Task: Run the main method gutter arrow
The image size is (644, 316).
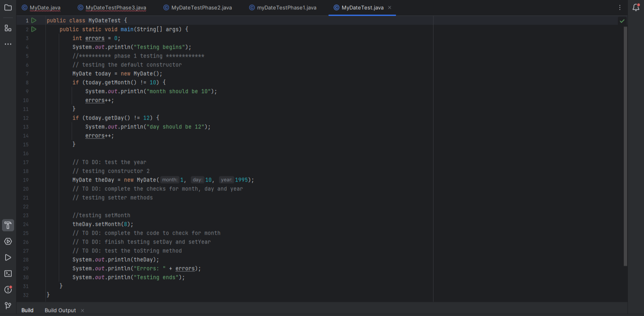Action: point(34,29)
